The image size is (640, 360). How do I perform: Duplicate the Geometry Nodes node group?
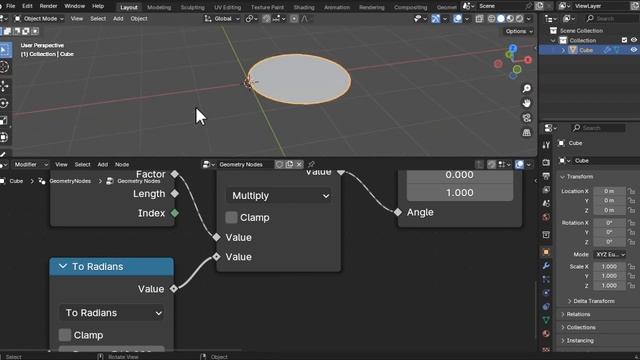click(x=289, y=164)
